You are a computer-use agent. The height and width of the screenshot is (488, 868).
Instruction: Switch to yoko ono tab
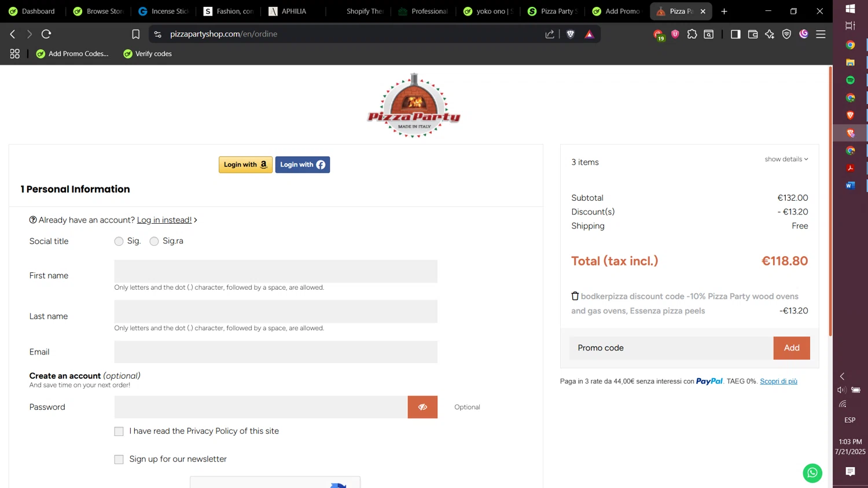[489, 11]
